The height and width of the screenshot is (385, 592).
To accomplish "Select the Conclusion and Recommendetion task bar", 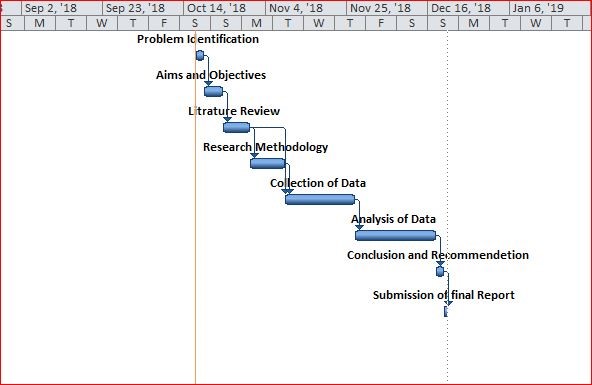I will tap(440, 271).
